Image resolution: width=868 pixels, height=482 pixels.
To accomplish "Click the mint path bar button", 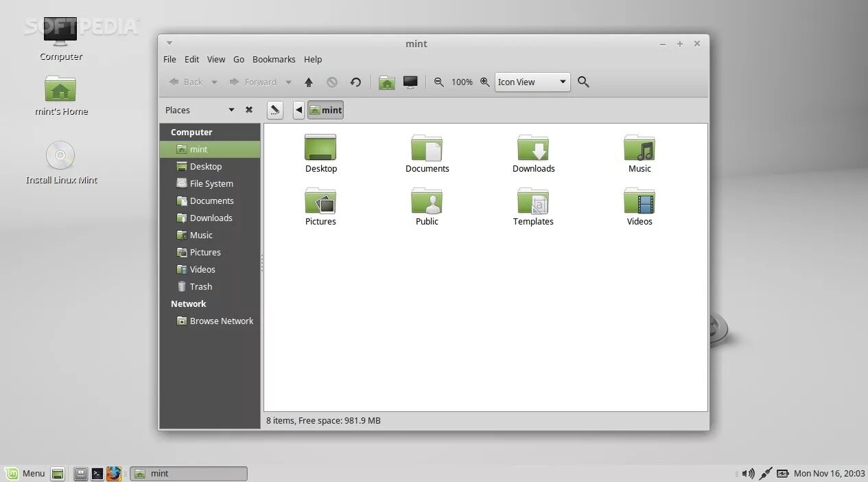I will (x=325, y=110).
